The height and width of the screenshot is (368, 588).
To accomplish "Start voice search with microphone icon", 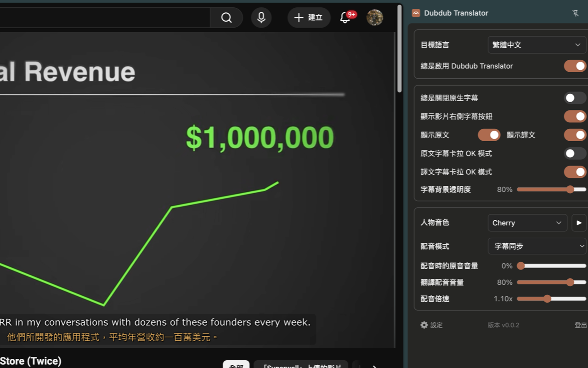I will click(x=261, y=17).
